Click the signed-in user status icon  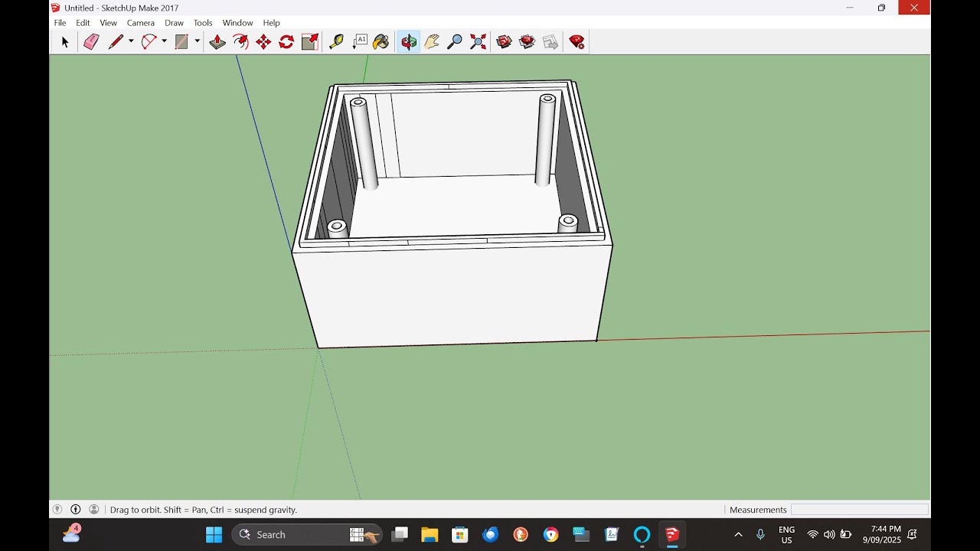tap(94, 510)
